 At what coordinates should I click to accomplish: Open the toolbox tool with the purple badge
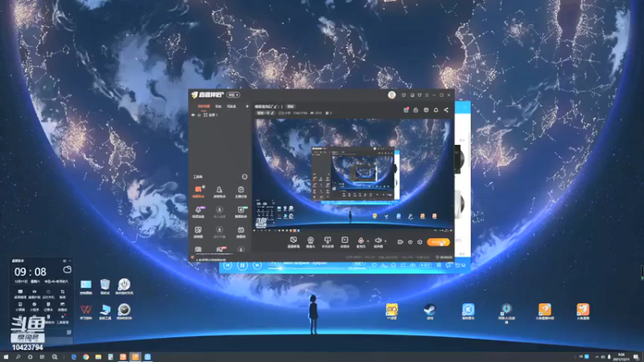click(x=198, y=212)
